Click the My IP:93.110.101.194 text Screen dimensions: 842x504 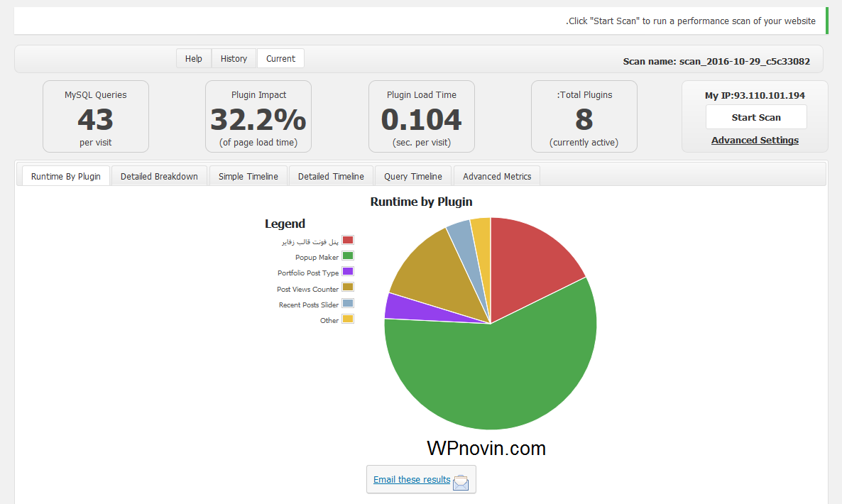[755, 95]
